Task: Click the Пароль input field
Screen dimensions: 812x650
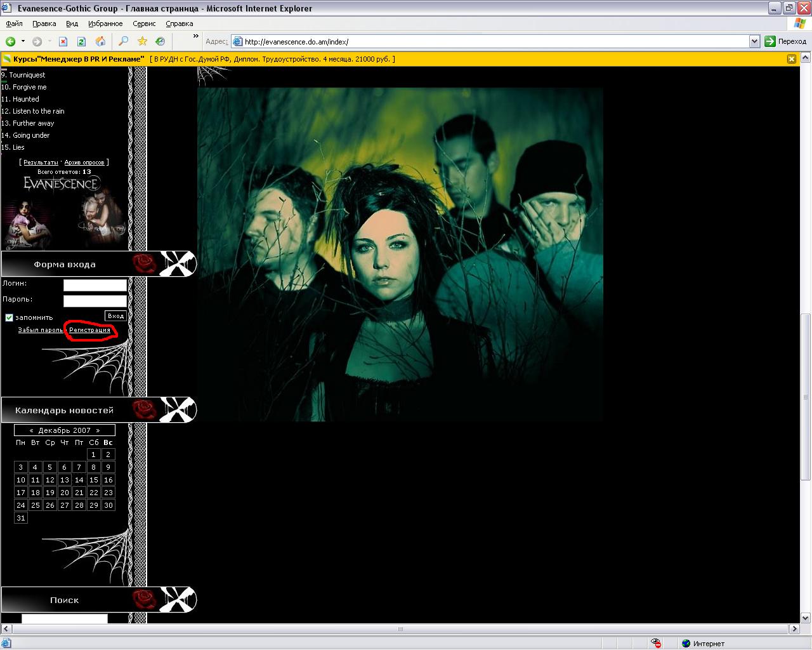Action: pyautogui.click(x=95, y=301)
